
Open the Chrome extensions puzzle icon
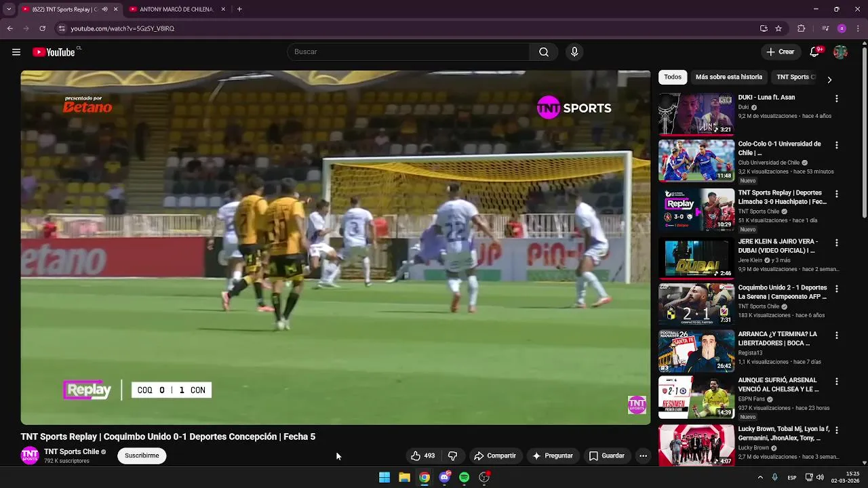tap(801, 28)
